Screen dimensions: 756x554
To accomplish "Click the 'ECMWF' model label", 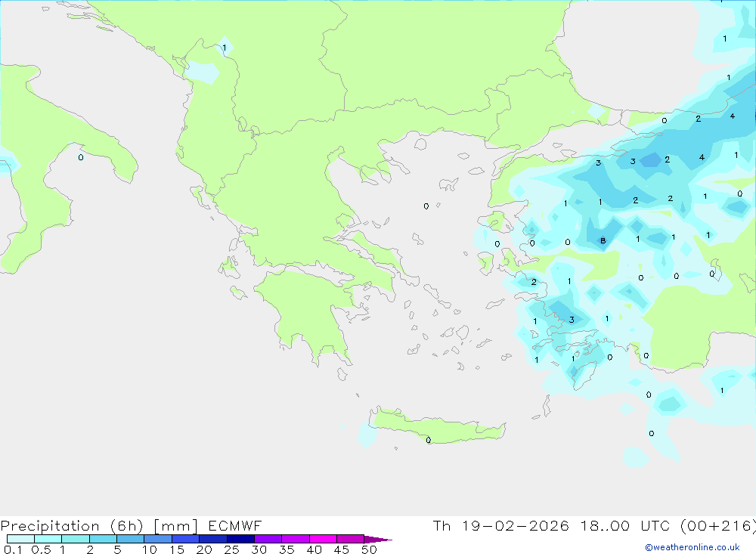I will [x=235, y=525].
